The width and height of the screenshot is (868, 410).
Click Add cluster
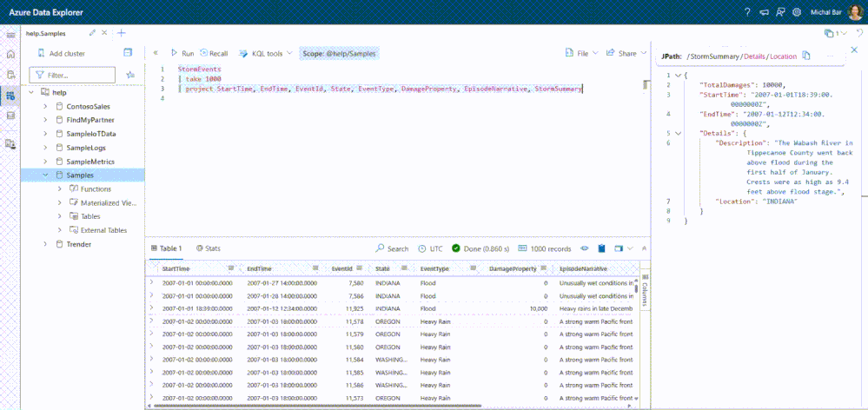click(61, 54)
